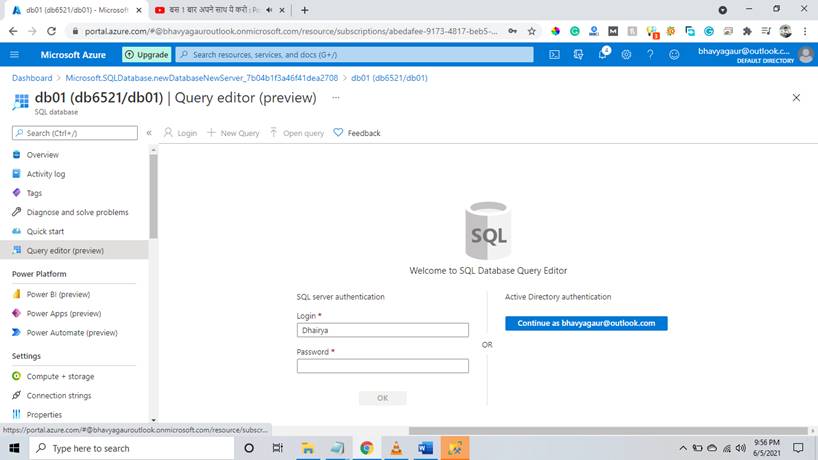This screenshot has height=460, width=818.
Task: Open File Explorer from the taskbar
Action: (308, 448)
